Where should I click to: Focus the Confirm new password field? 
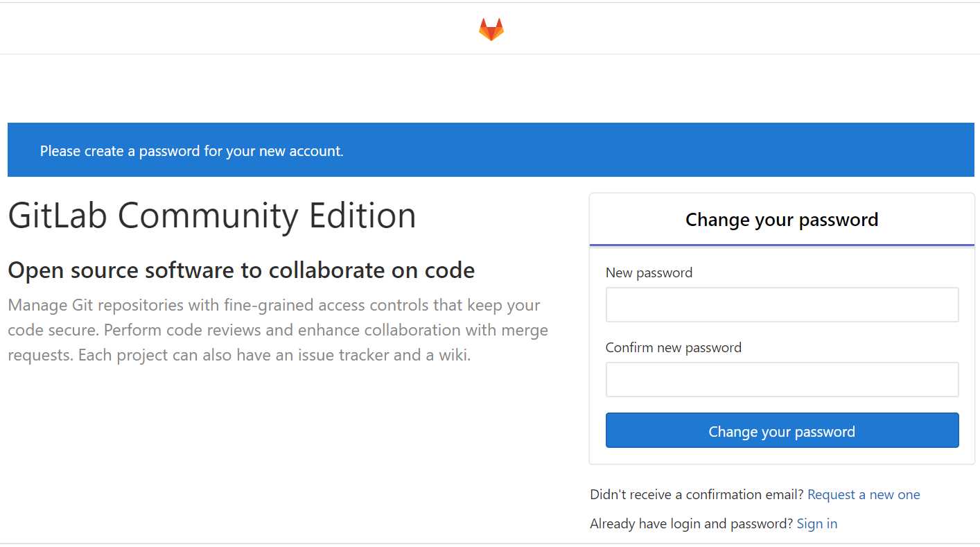pyautogui.click(x=782, y=379)
